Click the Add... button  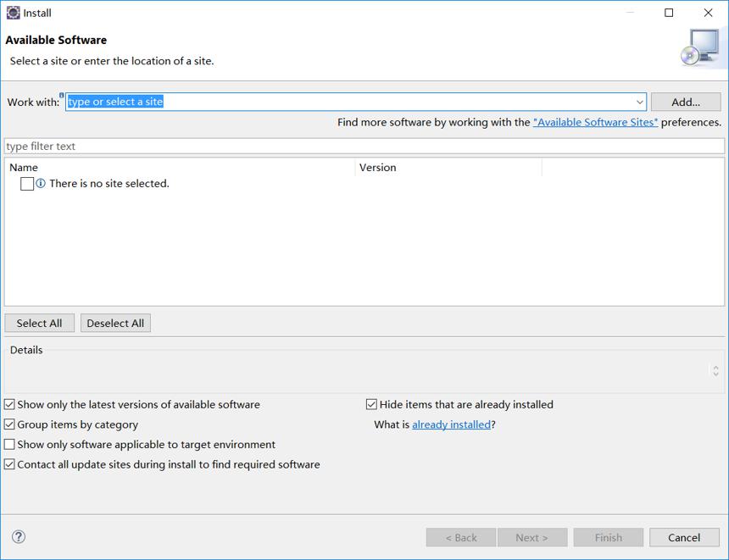click(686, 102)
